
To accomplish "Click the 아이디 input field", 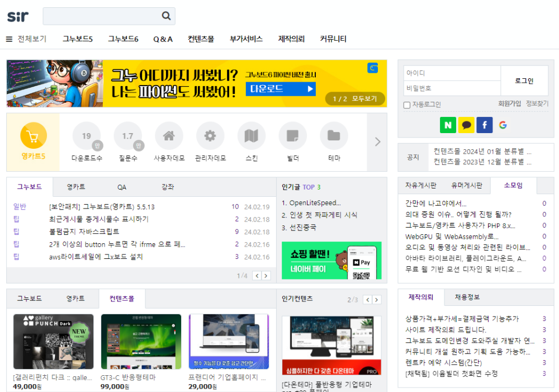I will pyautogui.click(x=452, y=73).
